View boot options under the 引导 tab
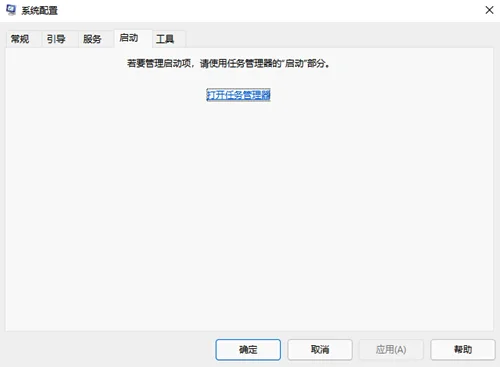500x367 pixels. tap(56, 39)
